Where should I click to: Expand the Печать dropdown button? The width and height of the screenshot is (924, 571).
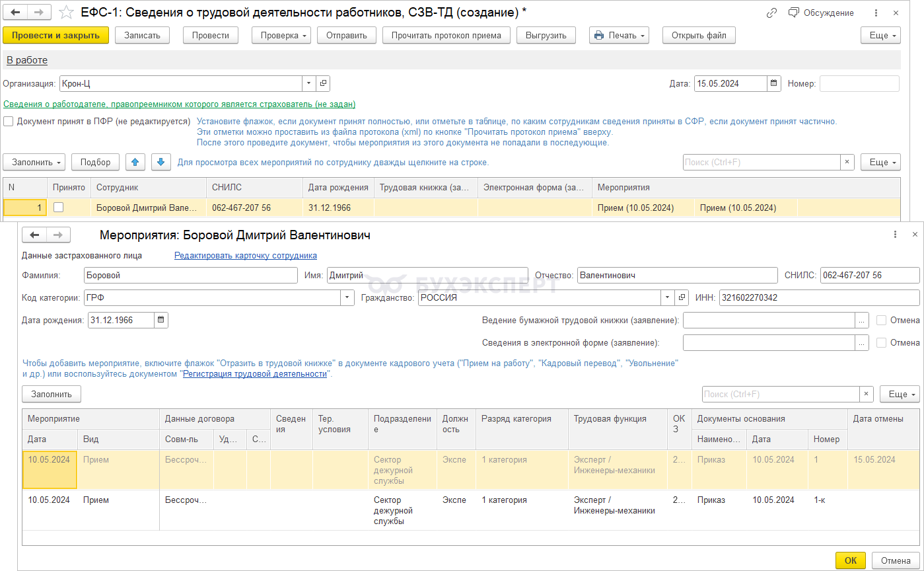[619, 36]
